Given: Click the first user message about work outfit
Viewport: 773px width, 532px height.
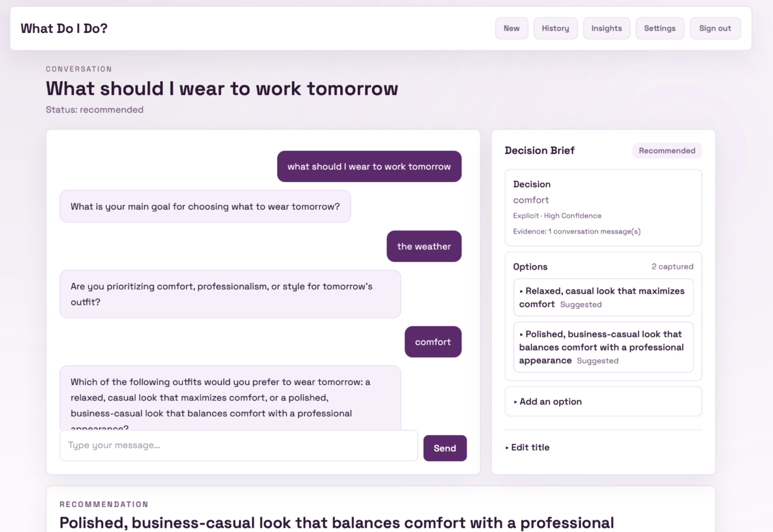Looking at the screenshot, I should coord(369,167).
